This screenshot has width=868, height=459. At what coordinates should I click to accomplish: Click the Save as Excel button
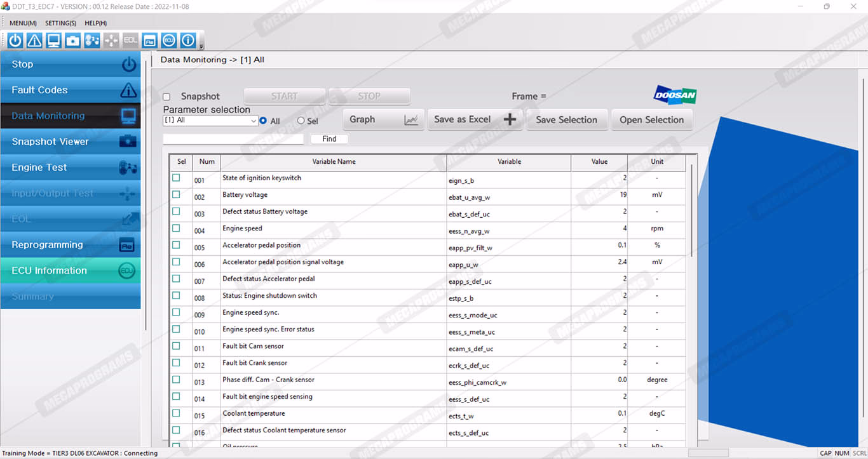click(x=475, y=119)
